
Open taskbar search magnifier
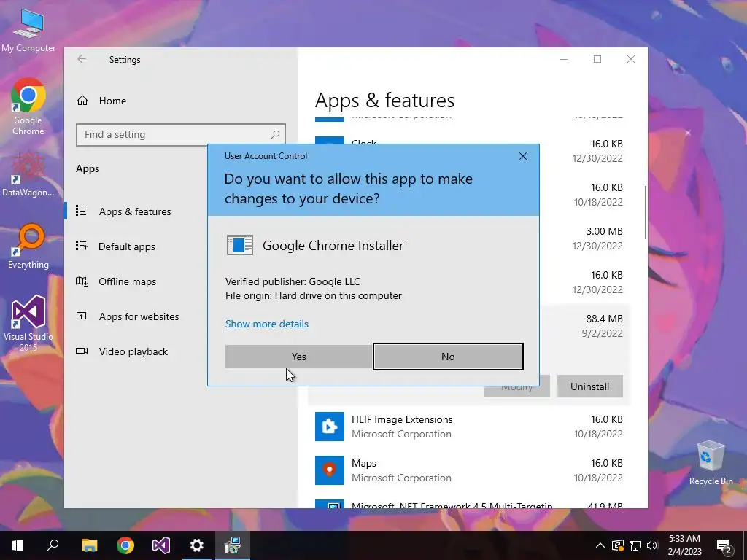tap(53, 545)
